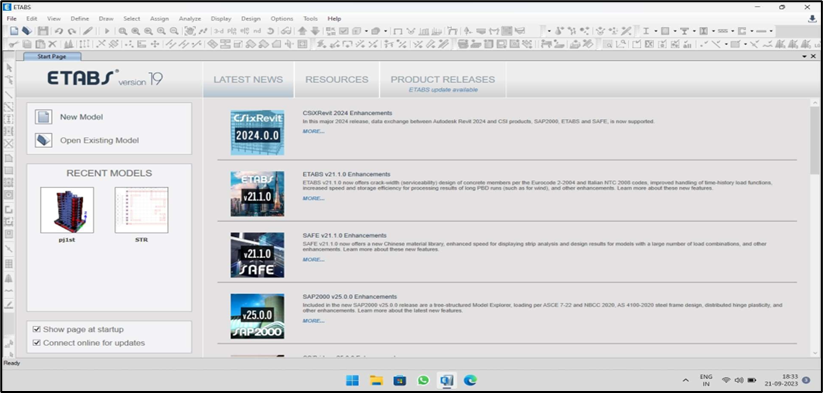823x393 pixels.
Task: Click the 3-d view toolbar button
Action: (x=219, y=31)
